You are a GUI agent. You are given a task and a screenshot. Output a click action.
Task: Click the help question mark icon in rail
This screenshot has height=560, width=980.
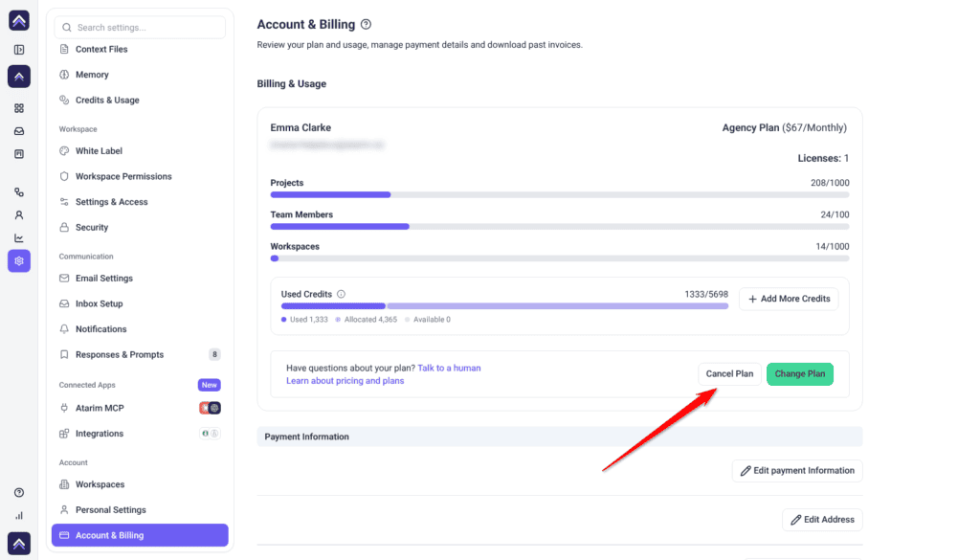(x=19, y=492)
